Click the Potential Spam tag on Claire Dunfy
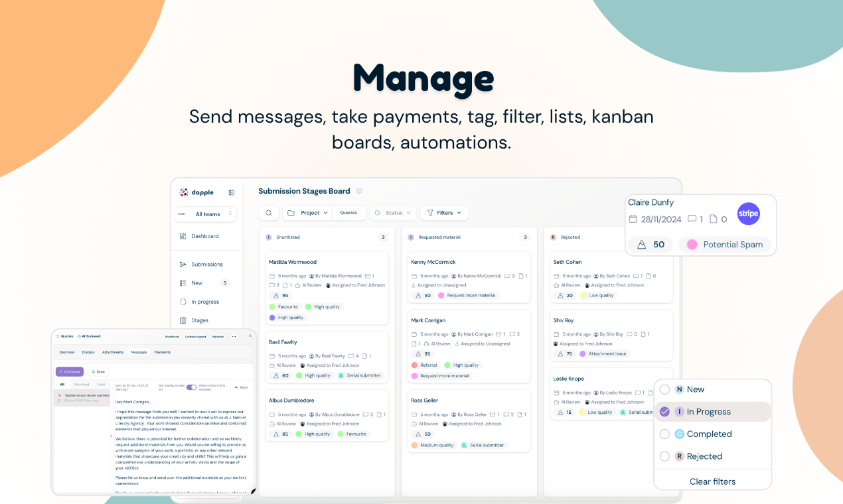 [x=725, y=245]
